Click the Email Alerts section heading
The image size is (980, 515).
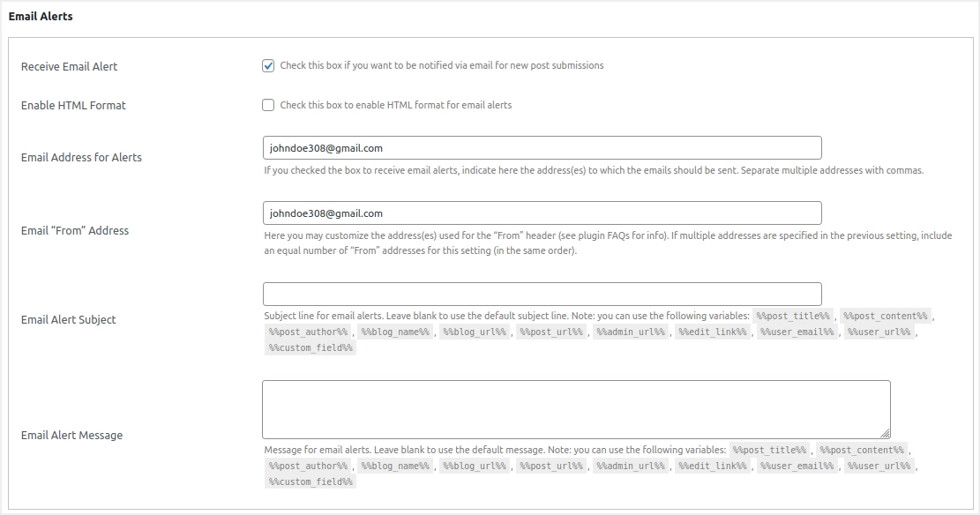[41, 16]
